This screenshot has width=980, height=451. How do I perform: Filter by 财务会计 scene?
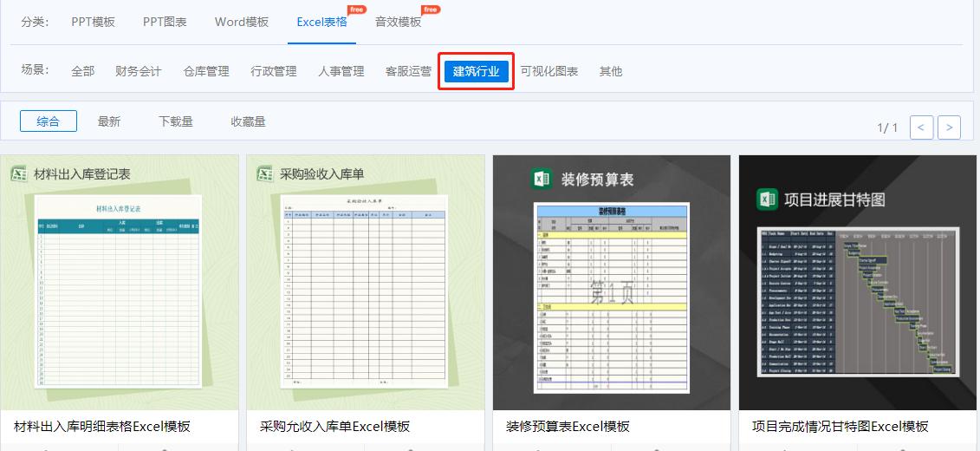click(x=138, y=71)
